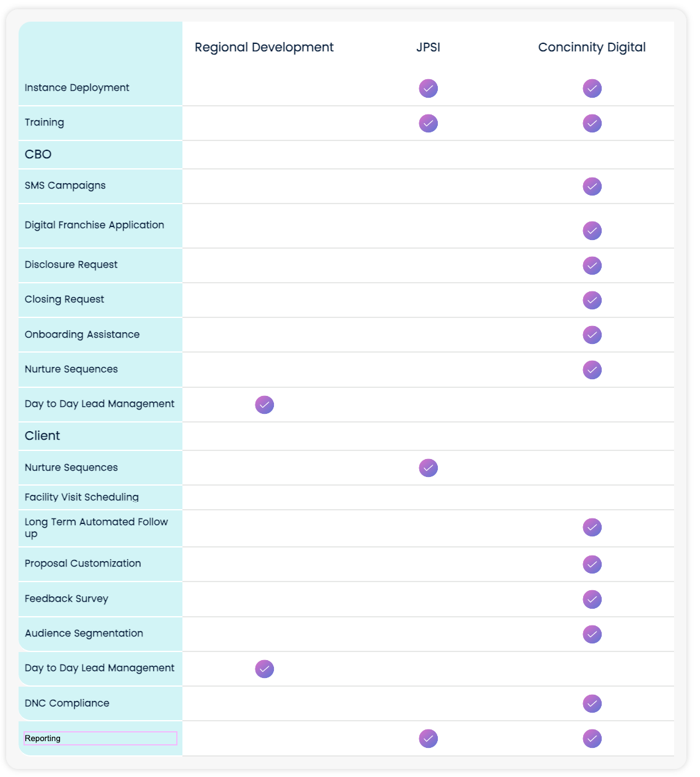The image size is (700, 777).
Task: Click the Closing Request checkmark icon
Action: click(x=592, y=300)
